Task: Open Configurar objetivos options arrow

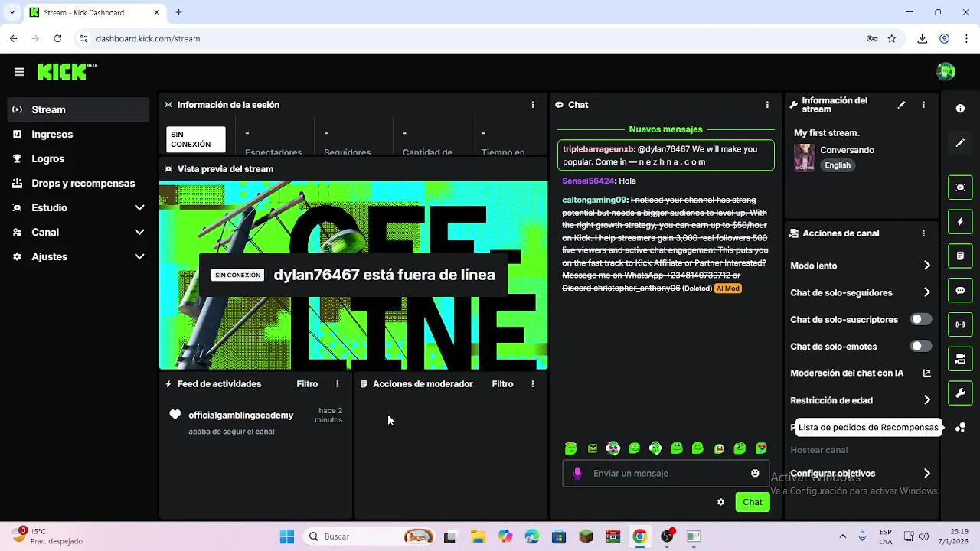Action: (x=927, y=474)
